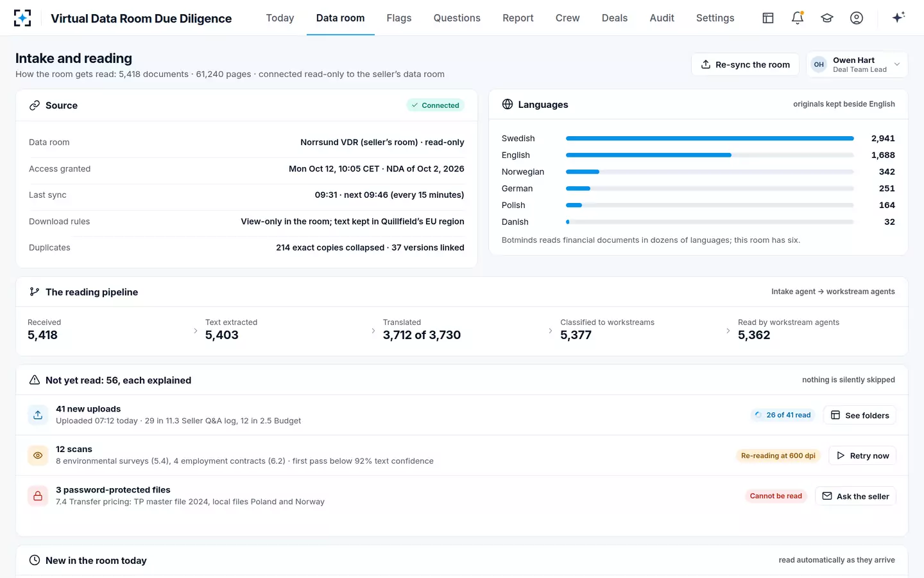Click the Last sync 09:31 value

389,195
